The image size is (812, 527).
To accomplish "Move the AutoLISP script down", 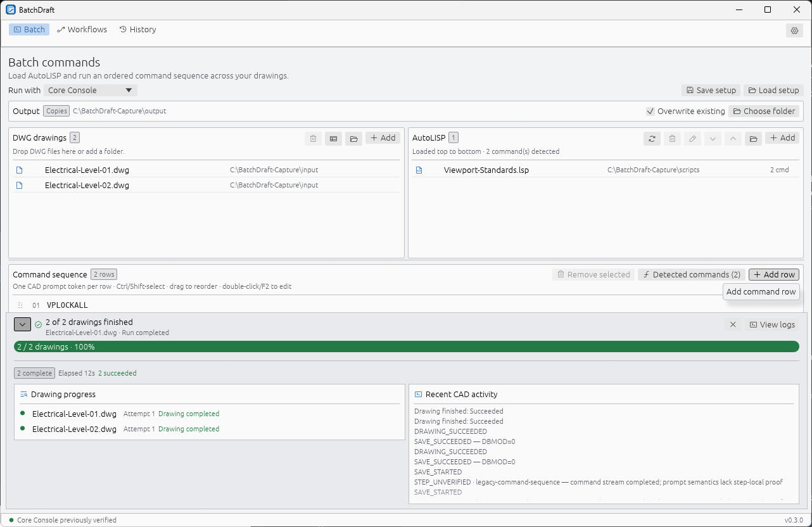I will (713, 138).
